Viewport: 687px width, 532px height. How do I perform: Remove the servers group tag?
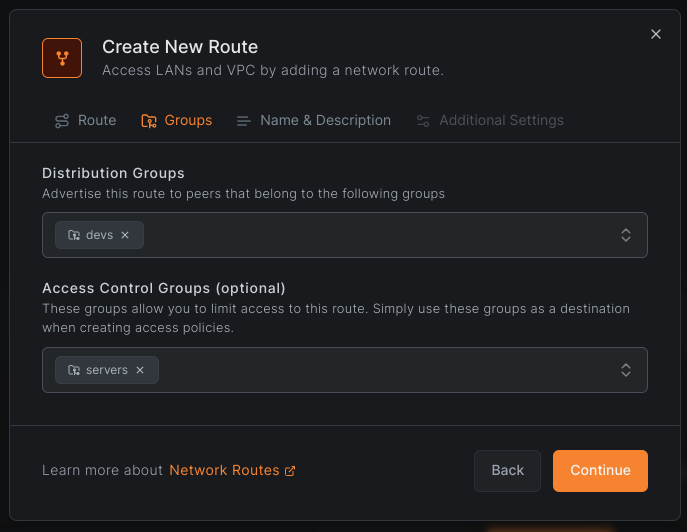pos(140,370)
